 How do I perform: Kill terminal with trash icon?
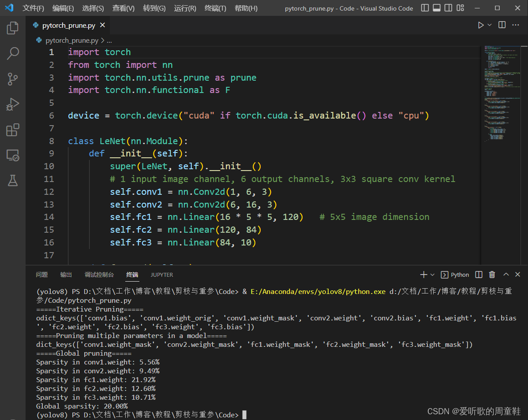tap(492, 275)
